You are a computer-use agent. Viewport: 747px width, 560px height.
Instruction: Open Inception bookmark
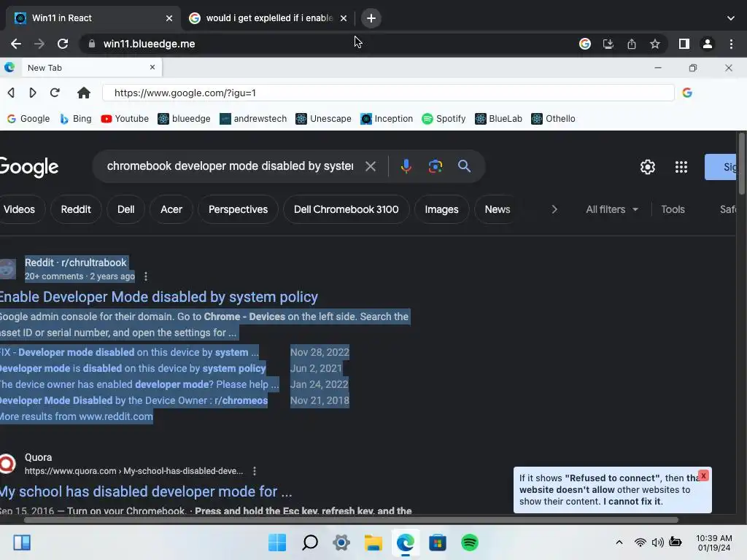387,119
